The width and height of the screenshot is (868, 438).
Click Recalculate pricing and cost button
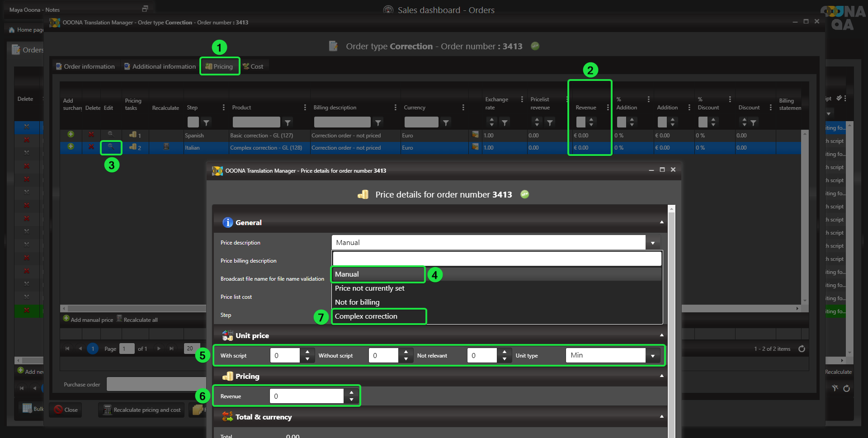coord(142,410)
